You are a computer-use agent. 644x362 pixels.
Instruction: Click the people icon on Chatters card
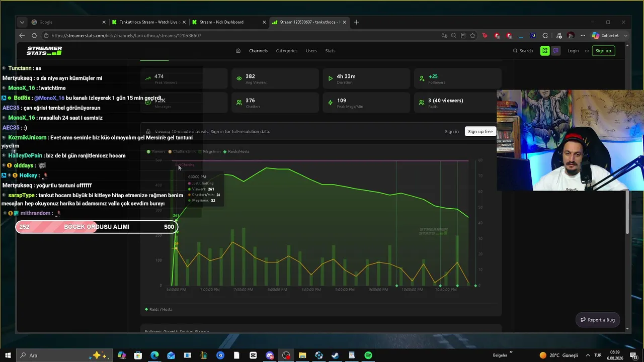pos(239,103)
